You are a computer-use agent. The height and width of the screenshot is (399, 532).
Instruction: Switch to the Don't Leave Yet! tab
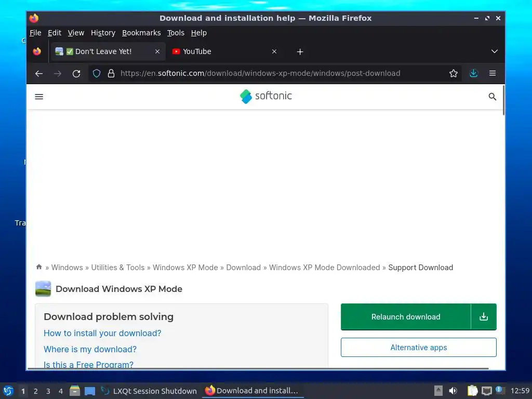(x=108, y=51)
